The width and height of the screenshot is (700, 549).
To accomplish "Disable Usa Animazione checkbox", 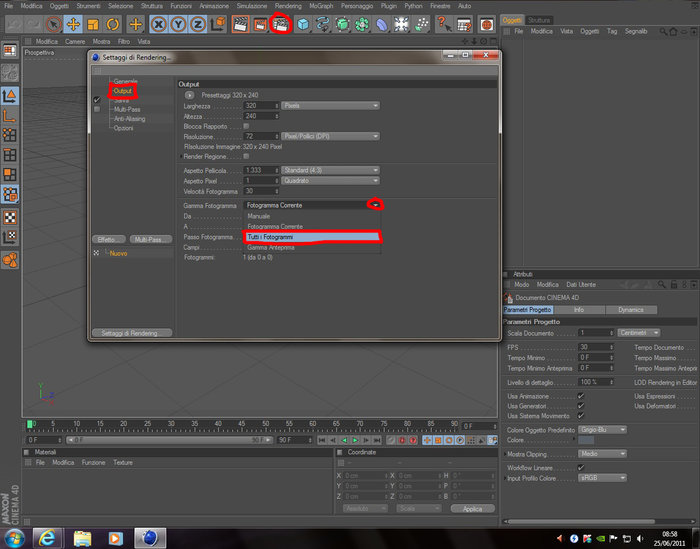I will click(x=581, y=396).
